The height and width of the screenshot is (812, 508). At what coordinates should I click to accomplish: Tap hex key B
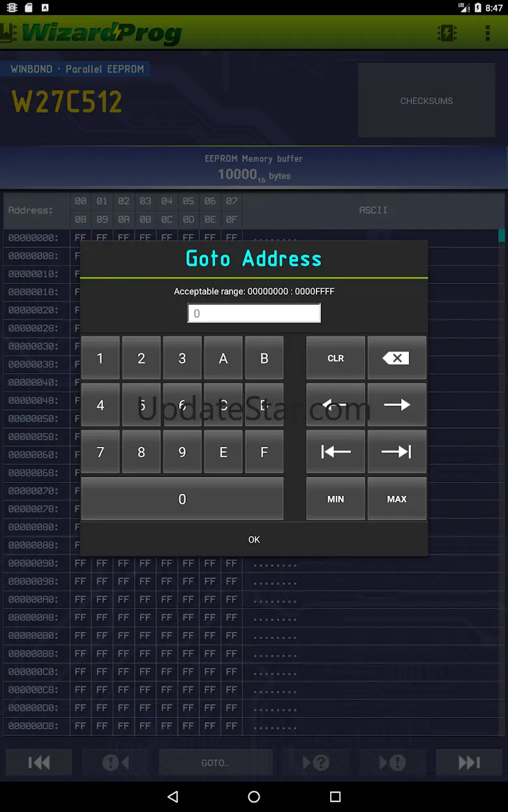[264, 358]
